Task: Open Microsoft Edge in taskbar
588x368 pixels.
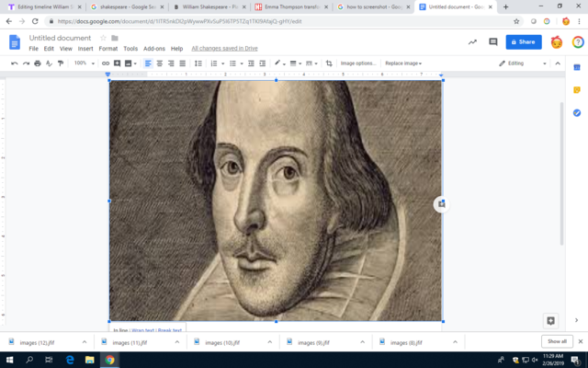Action: point(70,360)
